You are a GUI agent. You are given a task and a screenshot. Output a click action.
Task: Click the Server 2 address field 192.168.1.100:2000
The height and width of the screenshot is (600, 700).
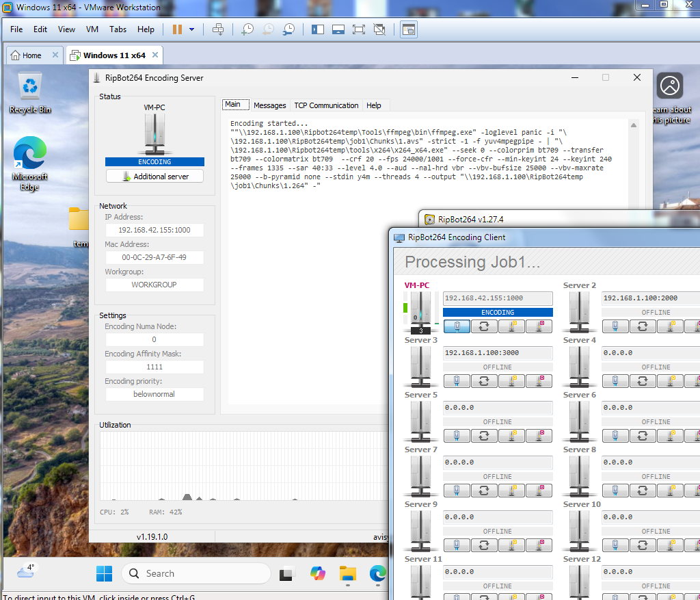tap(651, 298)
